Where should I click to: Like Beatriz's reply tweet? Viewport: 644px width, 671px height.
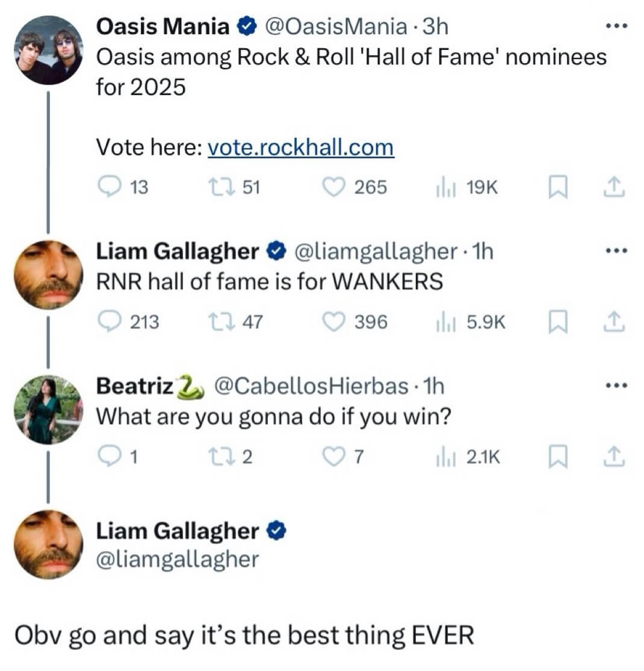(x=333, y=458)
